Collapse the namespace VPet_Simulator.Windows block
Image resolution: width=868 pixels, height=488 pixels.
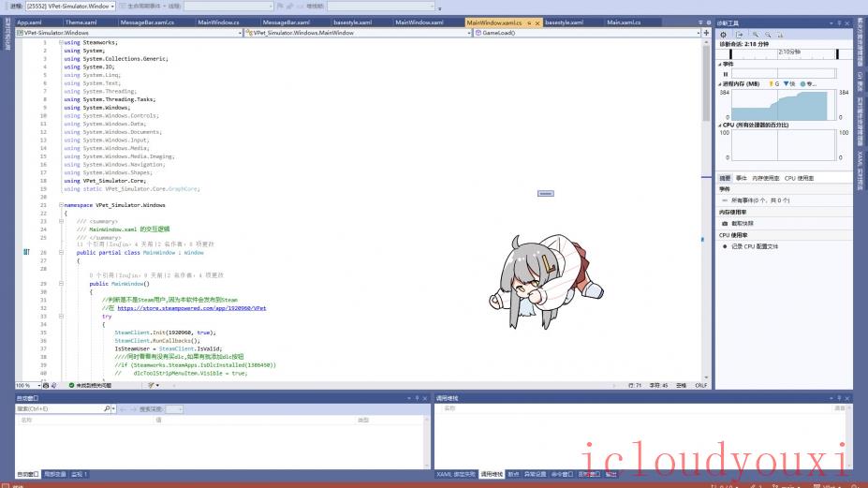point(61,205)
